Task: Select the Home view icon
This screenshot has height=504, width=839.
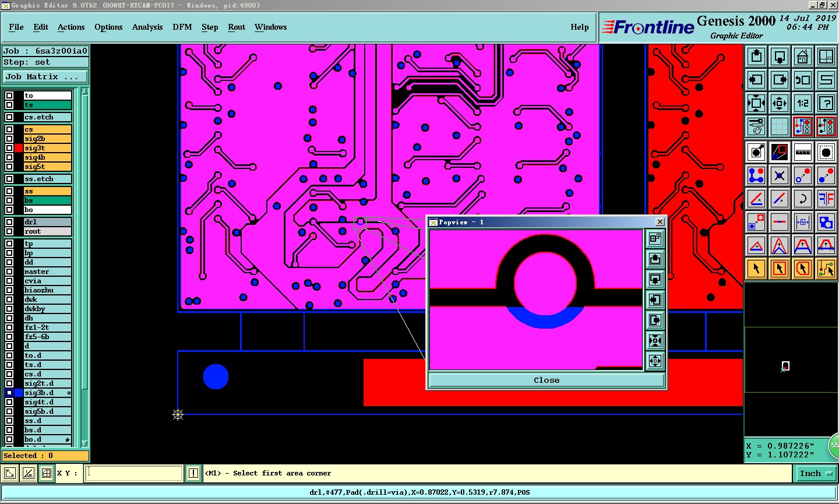Action: coord(803,57)
